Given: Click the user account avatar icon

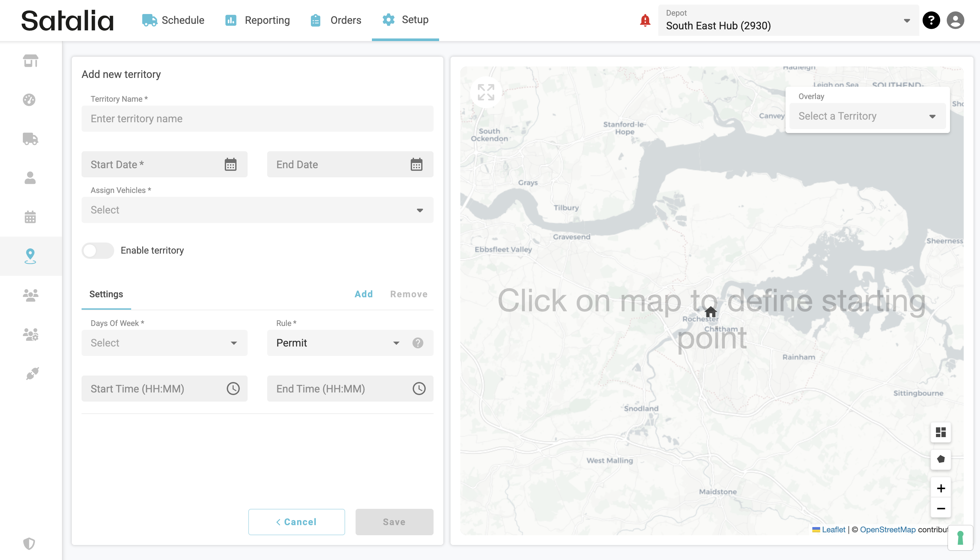Looking at the screenshot, I should pyautogui.click(x=955, y=21).
